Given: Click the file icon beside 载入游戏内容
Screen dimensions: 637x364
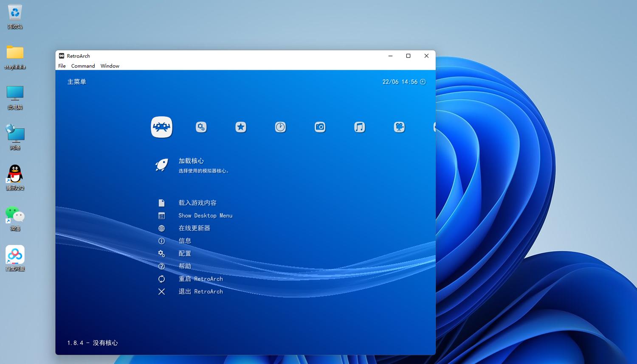Looking at the screenshot, I should tap(161, 203).
